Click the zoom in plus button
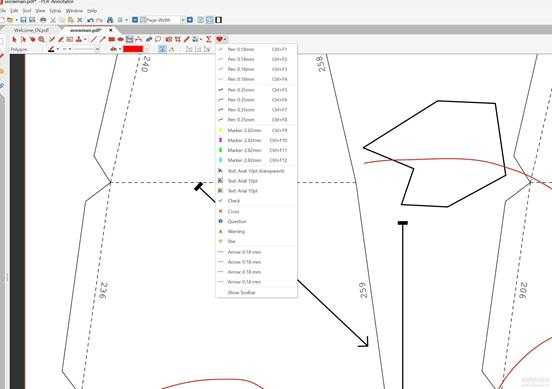 [190, 20]
